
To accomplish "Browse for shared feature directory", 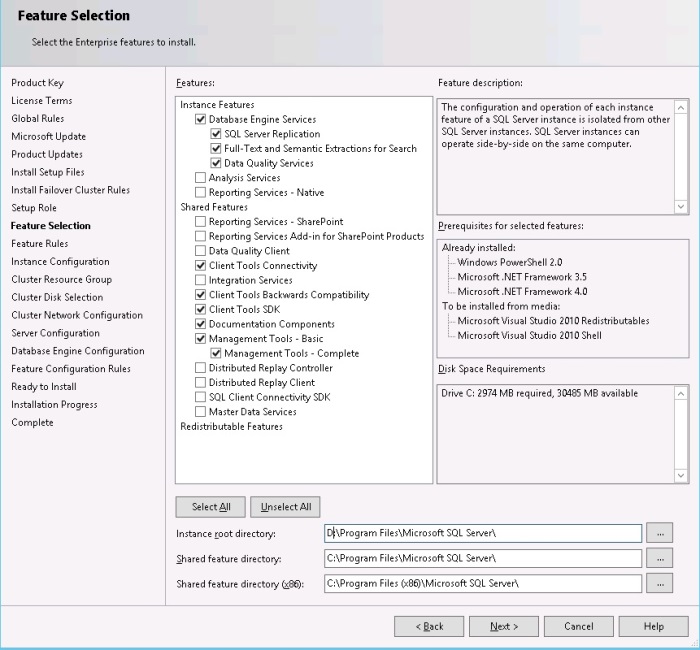I will click(x=659, y=558).
